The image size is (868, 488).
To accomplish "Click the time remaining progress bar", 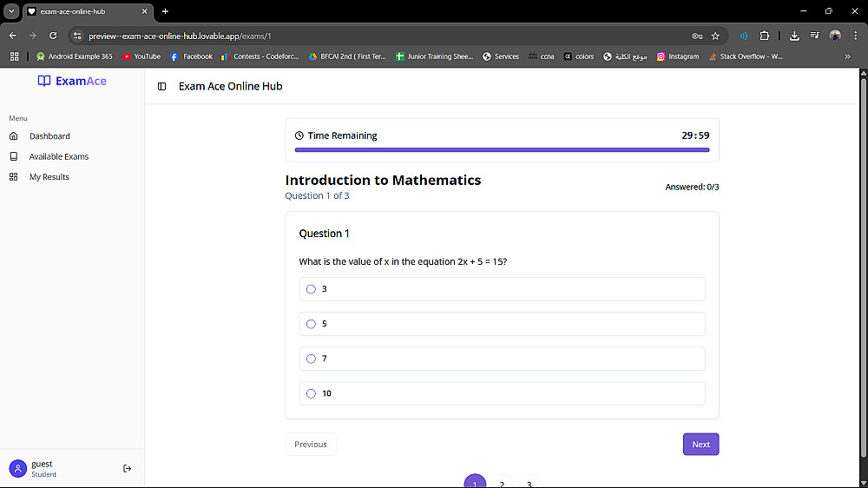I will coord(502,150).
